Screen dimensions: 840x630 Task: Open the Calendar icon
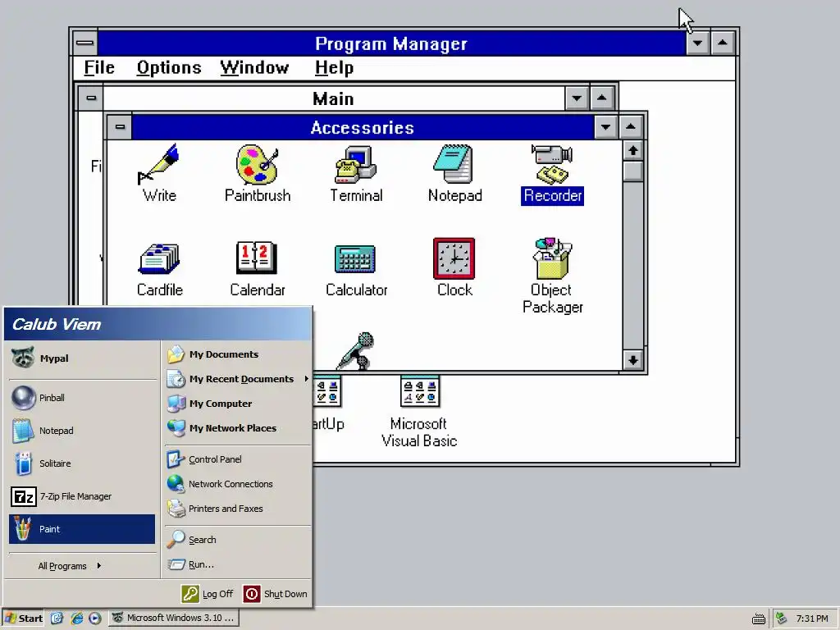tap(258, 268)
